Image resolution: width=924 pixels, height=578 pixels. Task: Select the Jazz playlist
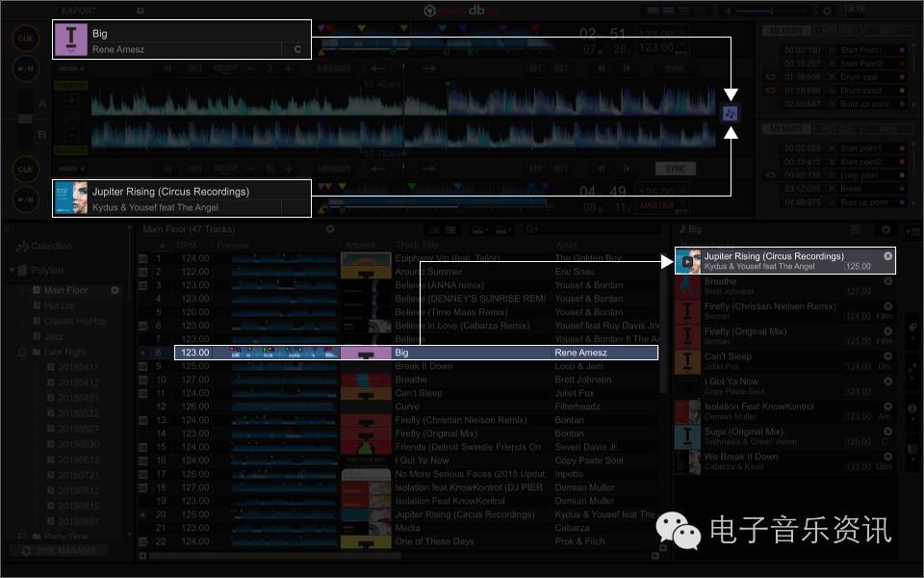tap(53, 336)
